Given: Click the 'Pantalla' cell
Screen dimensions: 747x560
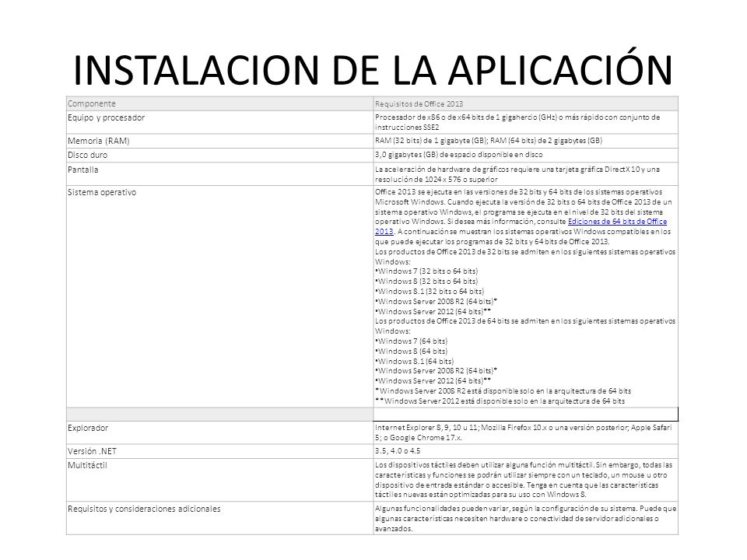Looking at the screenshot, I should click(219, 174).
